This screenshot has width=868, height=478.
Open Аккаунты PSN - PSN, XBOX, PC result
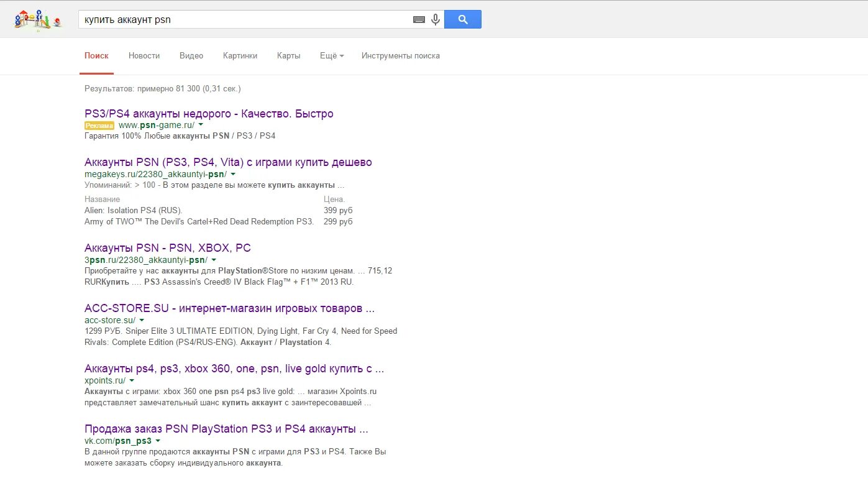[168, 248]
